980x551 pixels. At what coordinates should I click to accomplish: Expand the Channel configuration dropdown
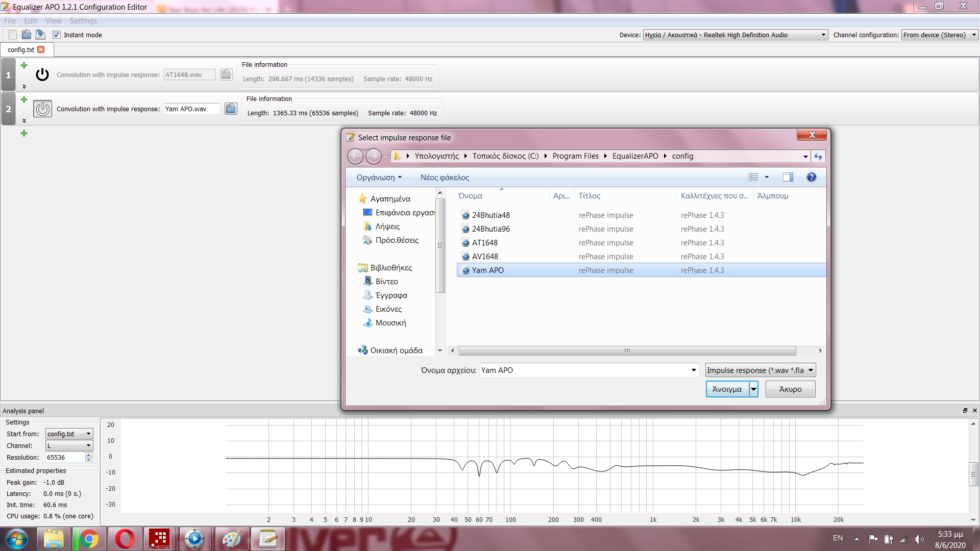[x=939, y=35]
